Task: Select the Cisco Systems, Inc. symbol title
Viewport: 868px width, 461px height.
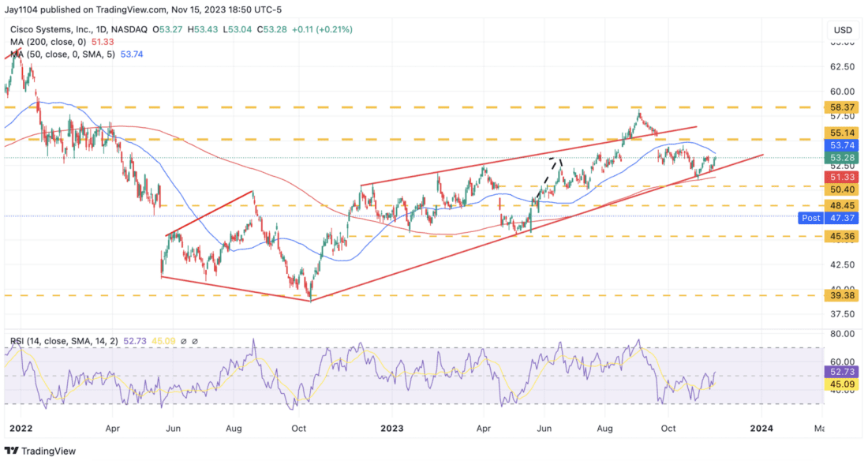Action: pyautogui.click(x=51, y=29)
